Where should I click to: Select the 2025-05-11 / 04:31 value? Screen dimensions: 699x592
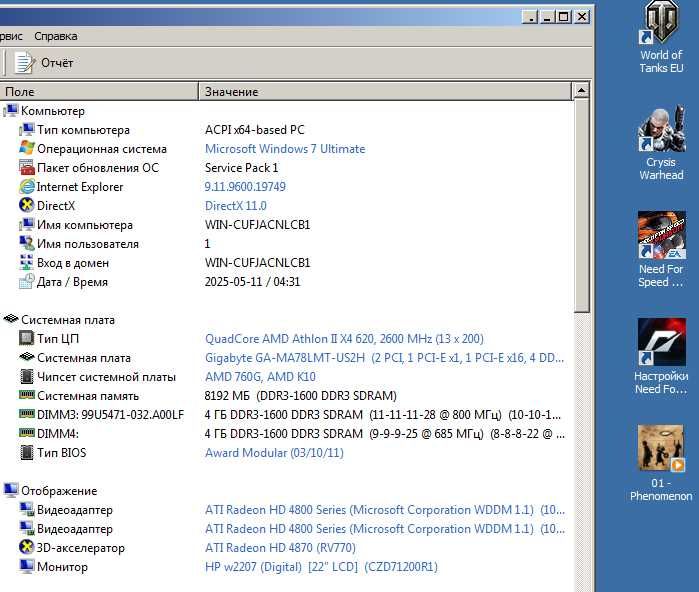click(x=252, y=282)
